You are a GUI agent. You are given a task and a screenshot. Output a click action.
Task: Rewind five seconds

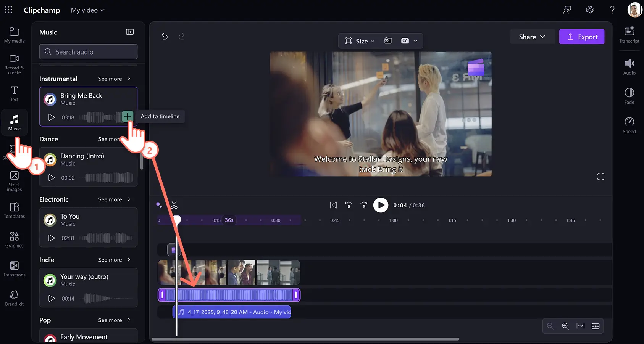pyautogui.click(x=349, y=205)
